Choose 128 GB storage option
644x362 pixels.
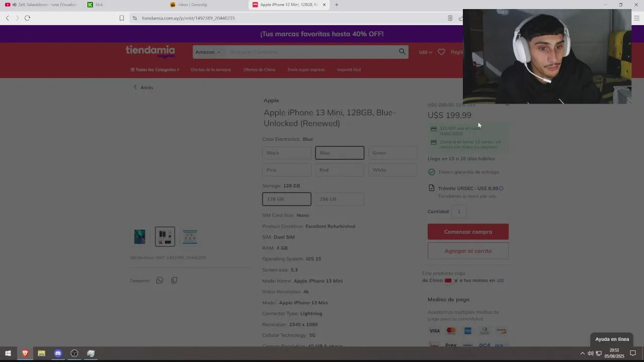tap(287, 199)
